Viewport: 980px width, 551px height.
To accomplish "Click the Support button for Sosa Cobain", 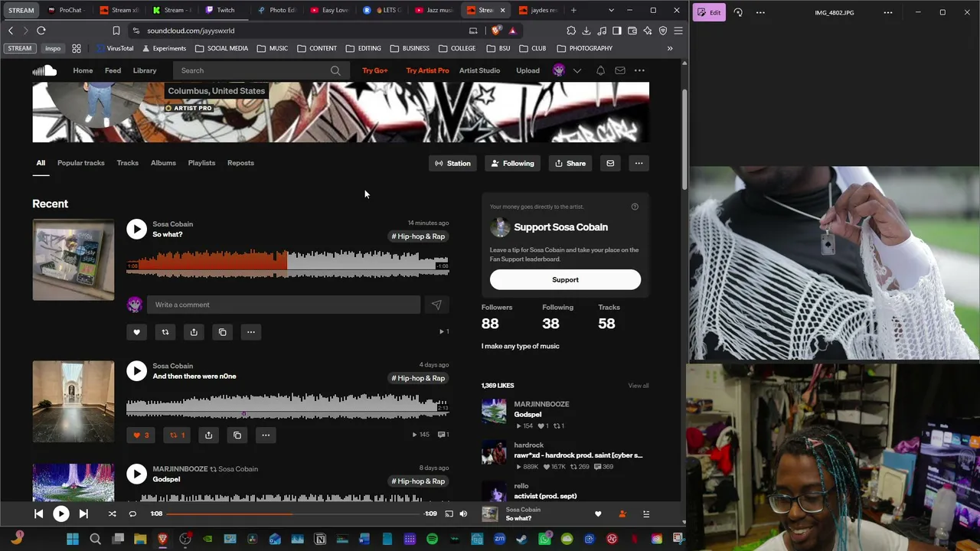I will coord(565,280).
